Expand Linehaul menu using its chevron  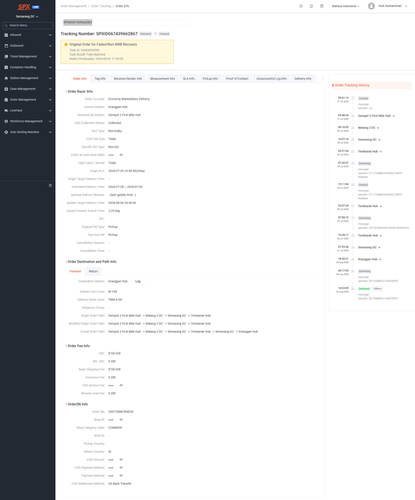pos(50,110)
